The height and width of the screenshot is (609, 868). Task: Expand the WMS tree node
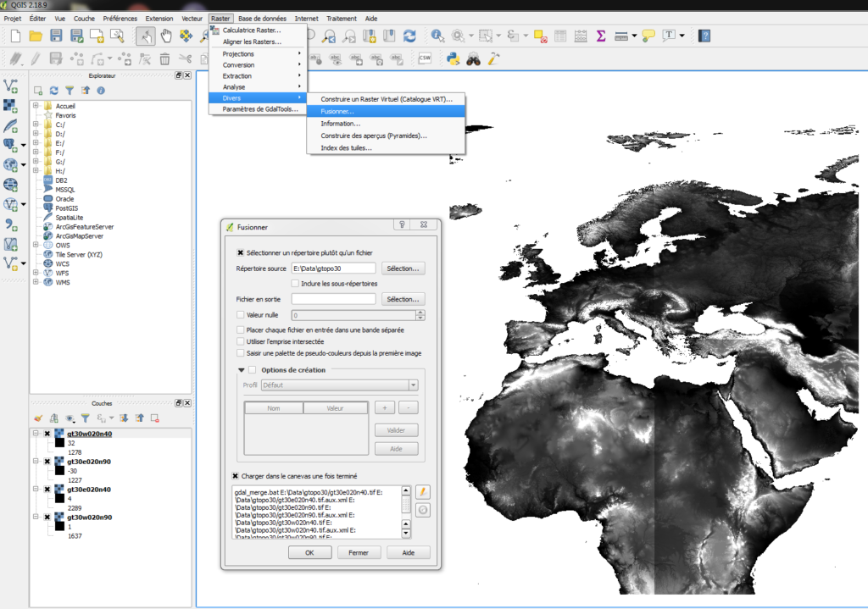[x=36, y=282]
